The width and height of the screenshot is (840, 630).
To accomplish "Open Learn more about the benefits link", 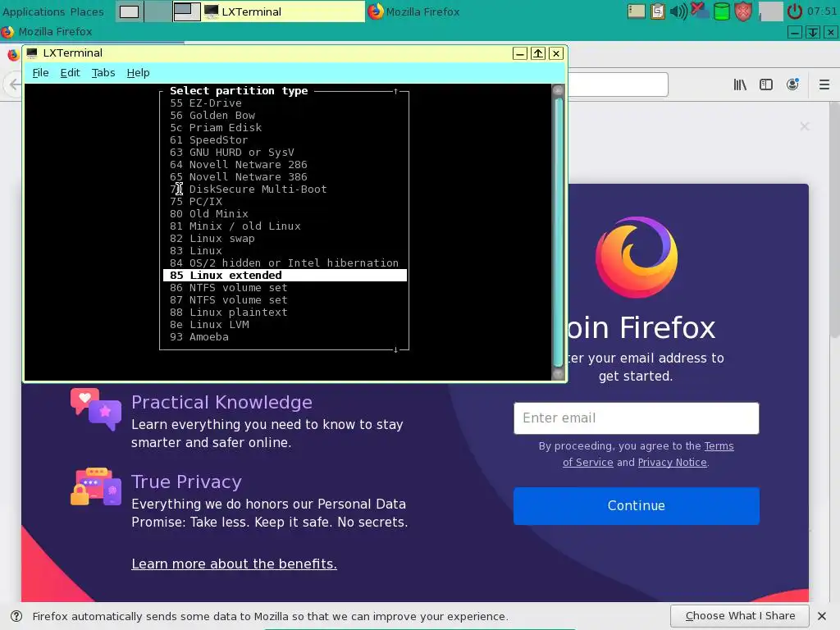I will [234, 564].
